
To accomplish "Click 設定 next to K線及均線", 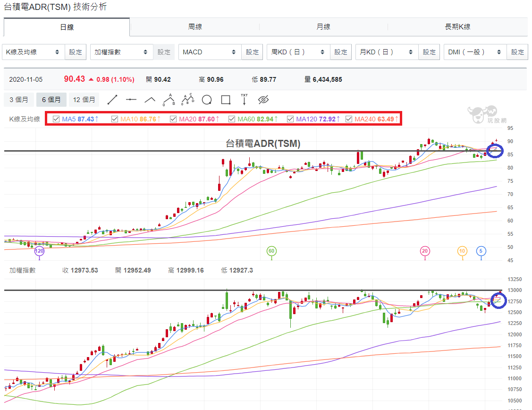I will point(76,52).
